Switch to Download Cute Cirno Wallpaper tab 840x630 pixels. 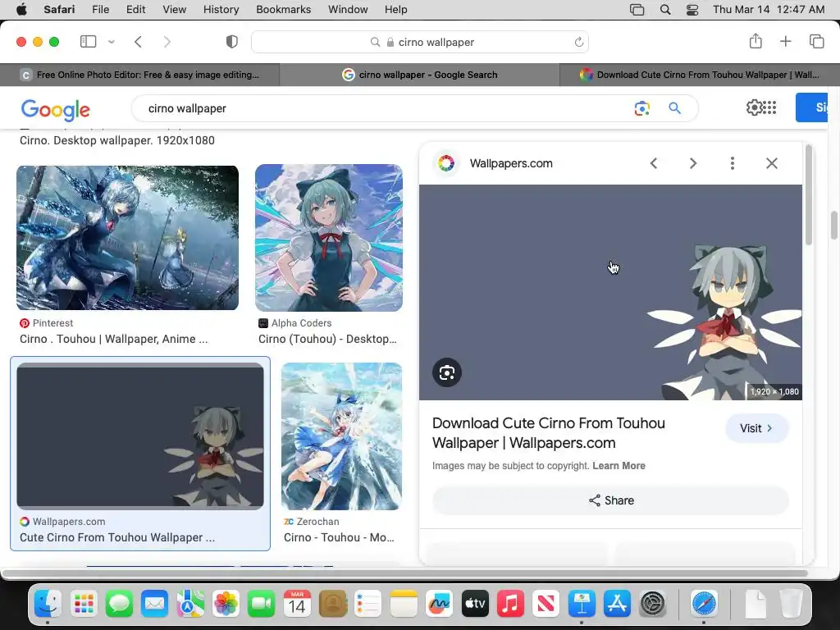[x=700, y=75]
